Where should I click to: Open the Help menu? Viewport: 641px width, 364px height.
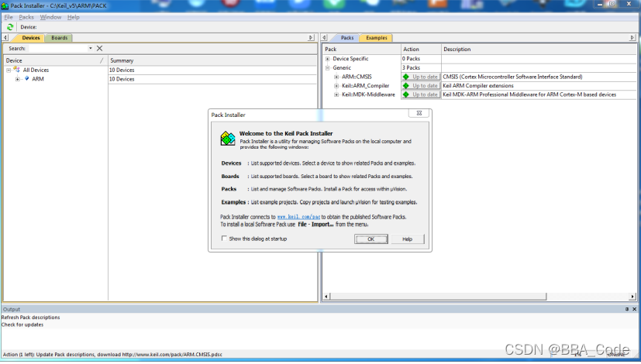tap(73, 17)
